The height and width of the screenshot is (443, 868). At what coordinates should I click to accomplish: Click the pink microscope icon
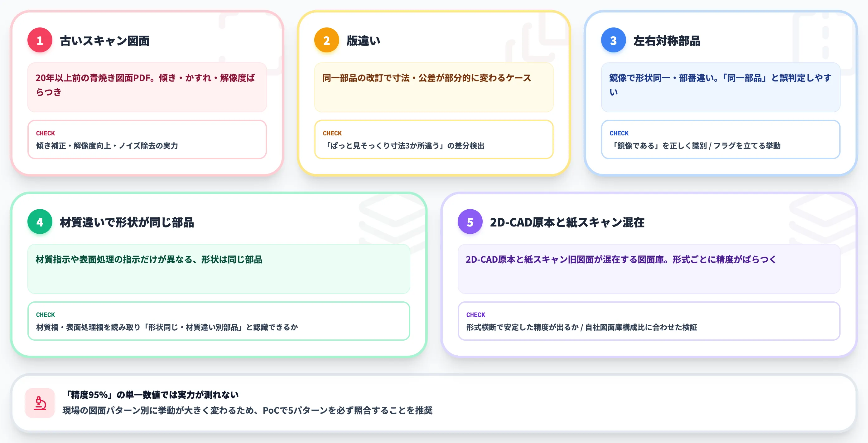click(40, 403)
